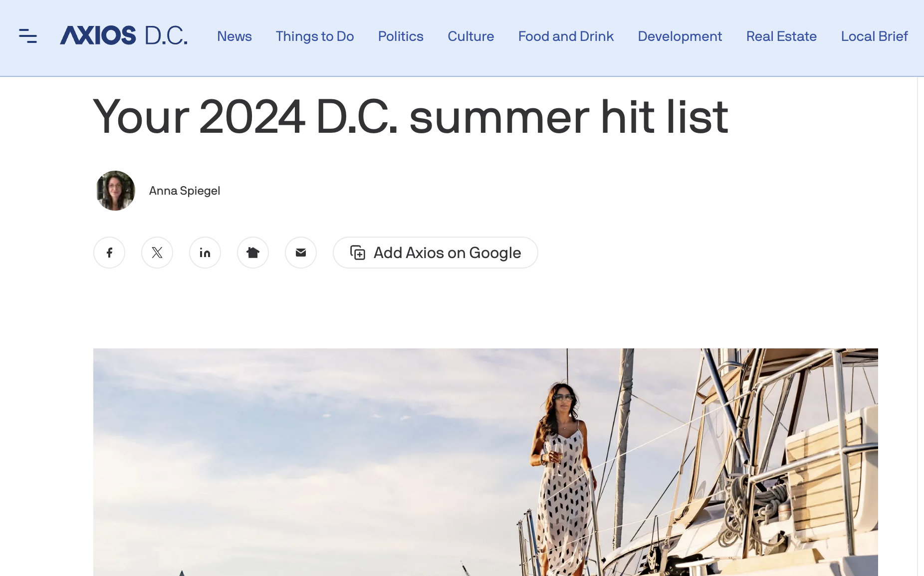The height and width of the screenshot is (576, 924).
Task: Open the Food and Drink section
Action: pos(566,36)
